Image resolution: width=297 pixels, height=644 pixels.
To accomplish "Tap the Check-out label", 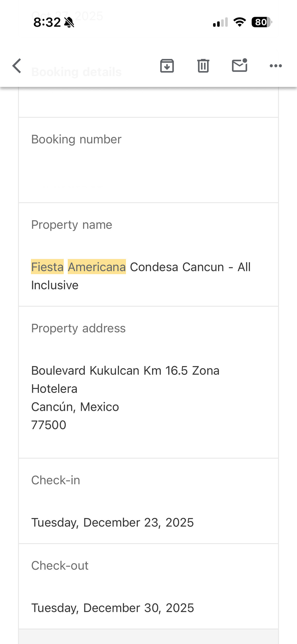I will [x=60, y=565].
